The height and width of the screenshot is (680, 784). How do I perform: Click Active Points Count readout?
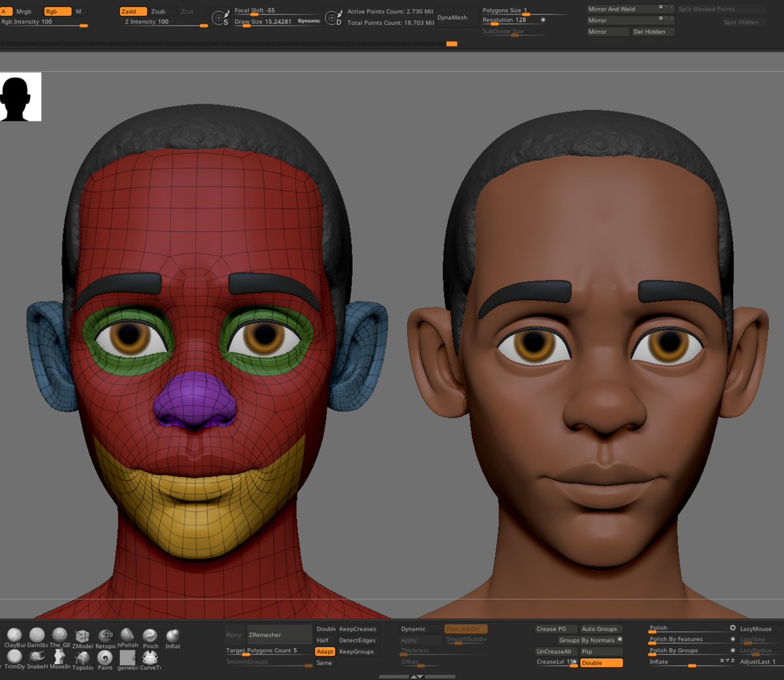[390, 12]
